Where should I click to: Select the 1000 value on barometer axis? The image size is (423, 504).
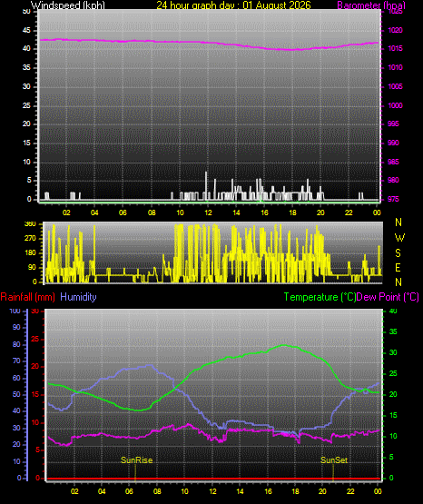point(396,105)
